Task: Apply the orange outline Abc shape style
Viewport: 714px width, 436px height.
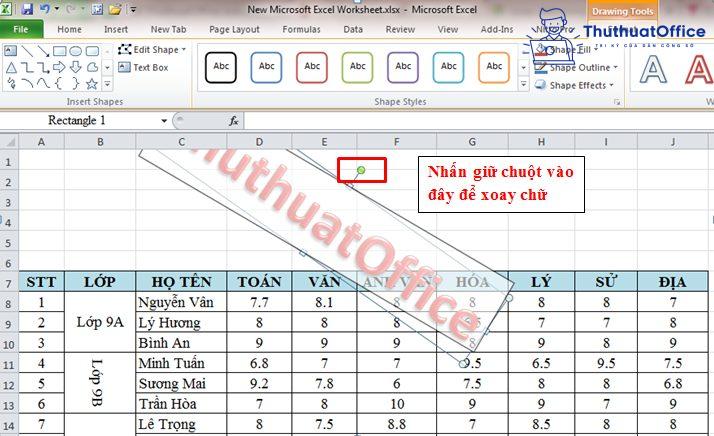Action: [494, 67]
